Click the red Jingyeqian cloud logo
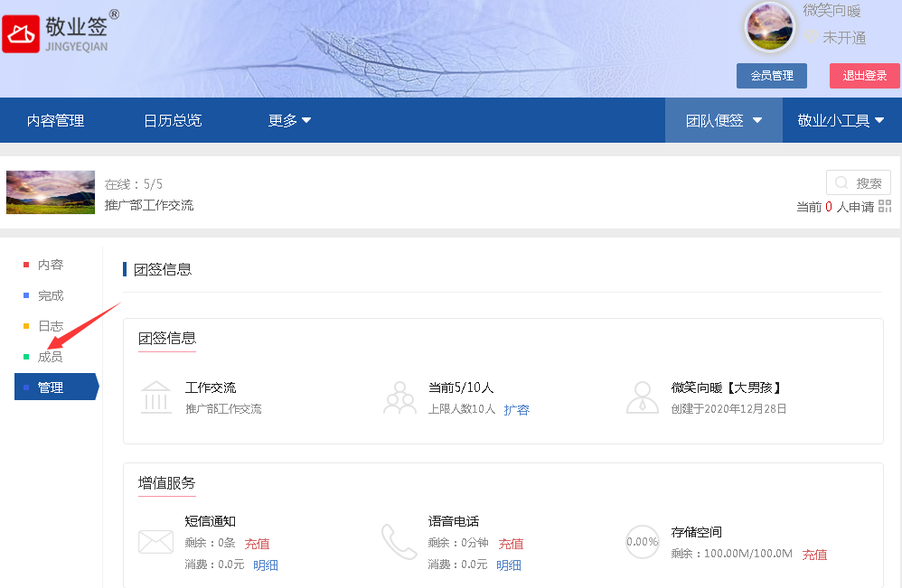Screen dimensions: 902x588 [x=22, y=34]
